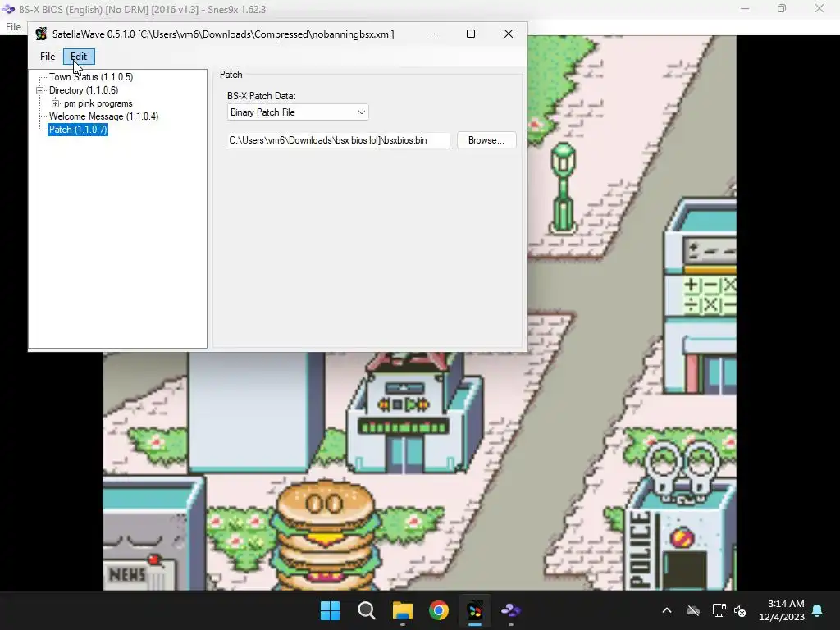Restore down the Snes9x window
Image resolution: width=840 pixels, height=630 pixels.
click(x=782, y=8)
